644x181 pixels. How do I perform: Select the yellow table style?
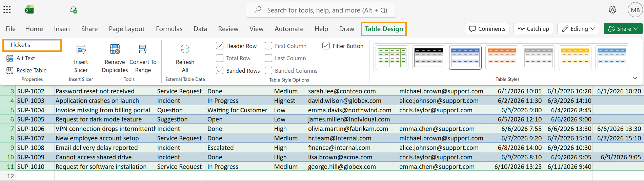tap(575, 58)
